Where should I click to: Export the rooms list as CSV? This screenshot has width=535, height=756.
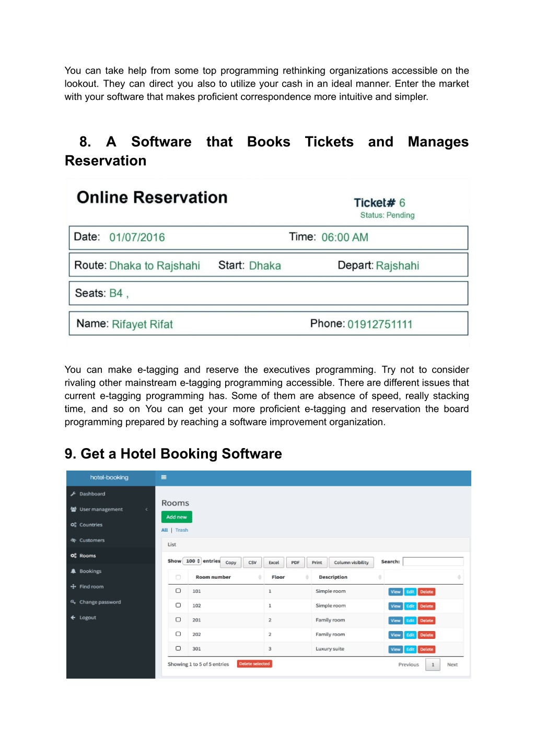[x=252, y=563]
